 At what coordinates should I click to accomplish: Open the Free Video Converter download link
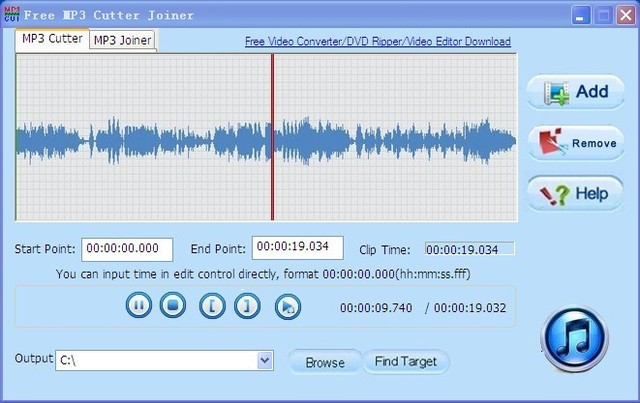[x=378, y=41]
